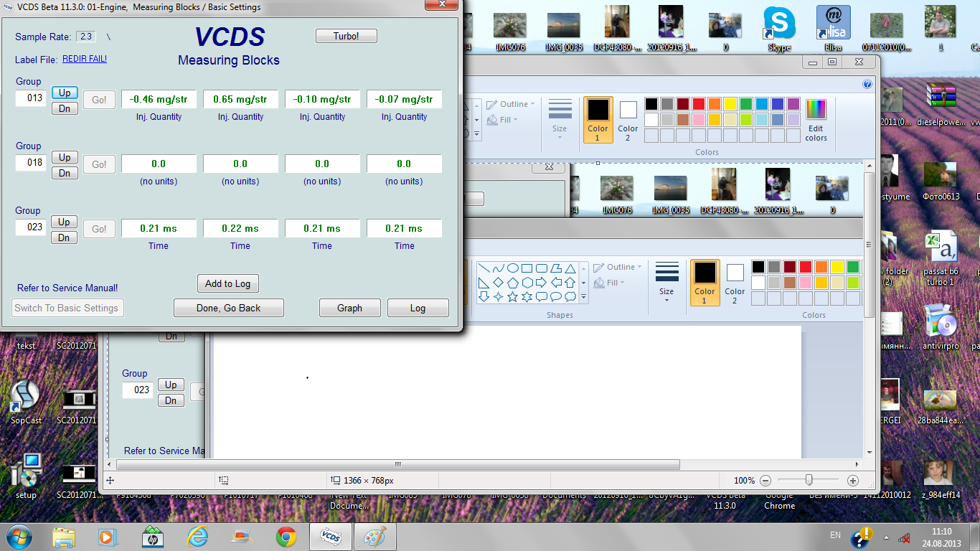Open Edit colors in Paint ribbon
Viewport: 980px width, 551px height.
[x=816, y=120]
